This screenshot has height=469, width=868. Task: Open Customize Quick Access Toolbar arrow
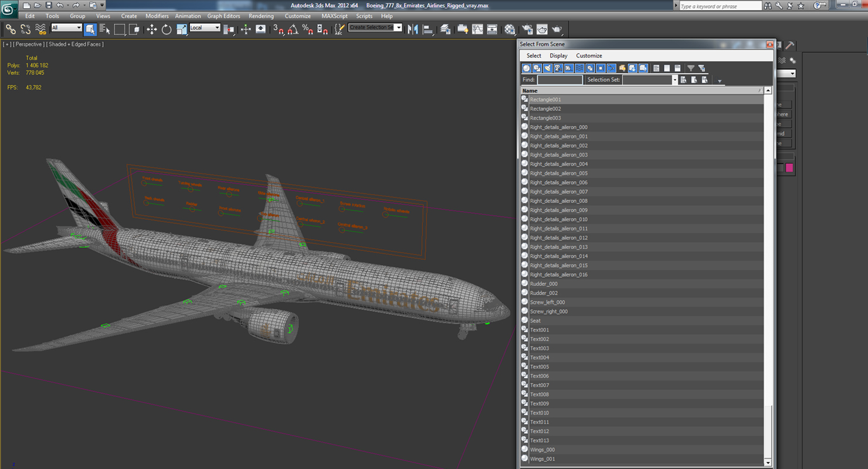(102, 5)
